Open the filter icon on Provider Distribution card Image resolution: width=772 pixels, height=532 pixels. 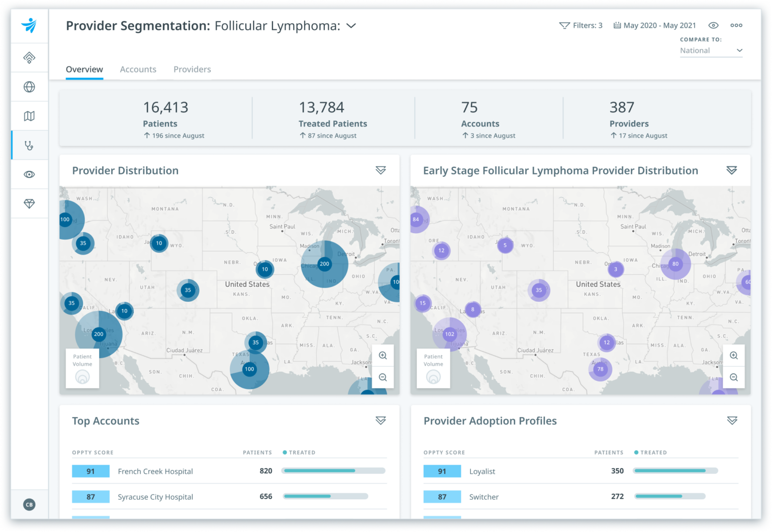click(381, 170)
